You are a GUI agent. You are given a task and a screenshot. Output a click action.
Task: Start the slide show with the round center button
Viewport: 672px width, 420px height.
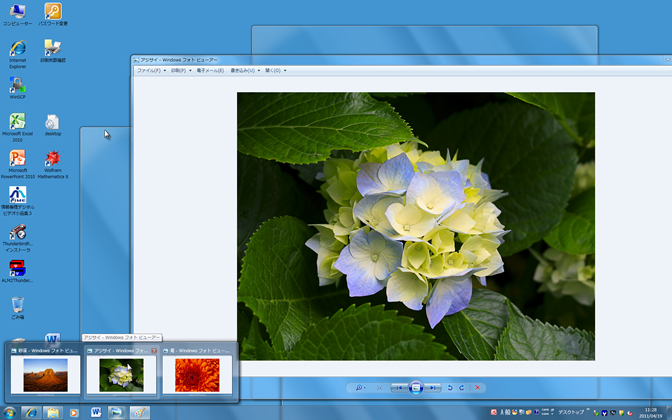416,388
